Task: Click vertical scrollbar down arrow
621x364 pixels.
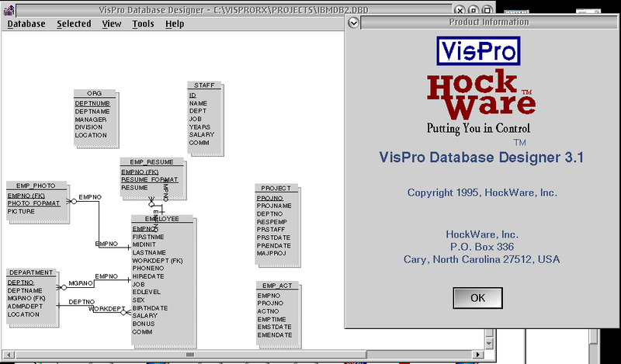Action: [490, 343]
